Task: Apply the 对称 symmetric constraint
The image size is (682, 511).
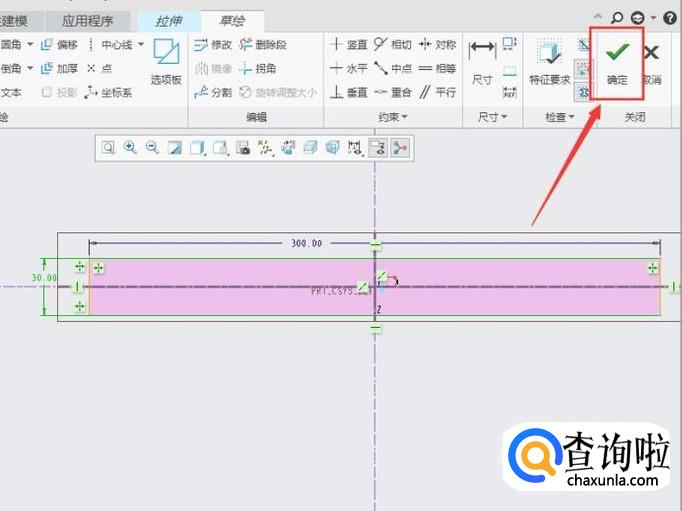Action: click(x=437, y=44)
